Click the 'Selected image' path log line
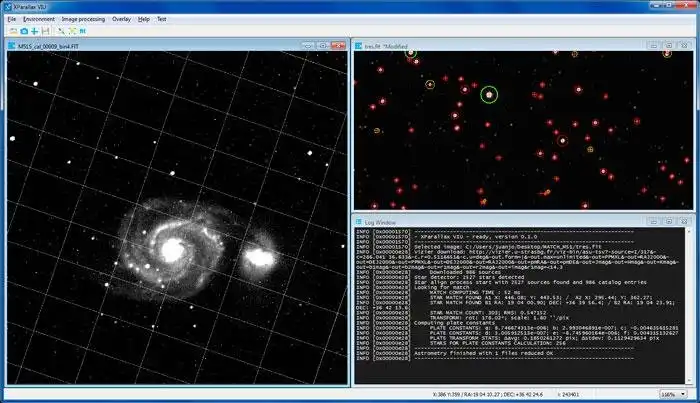This screenshot has width=700, height=403. (x=508, y=247)
